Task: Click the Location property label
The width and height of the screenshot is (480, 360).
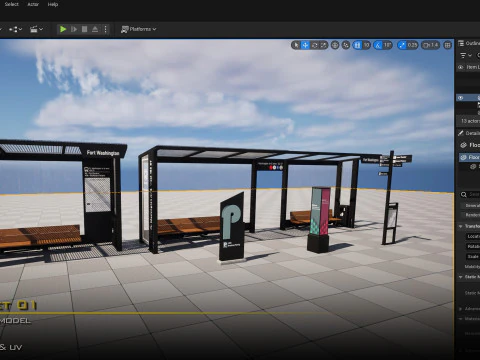Action: 473,236
